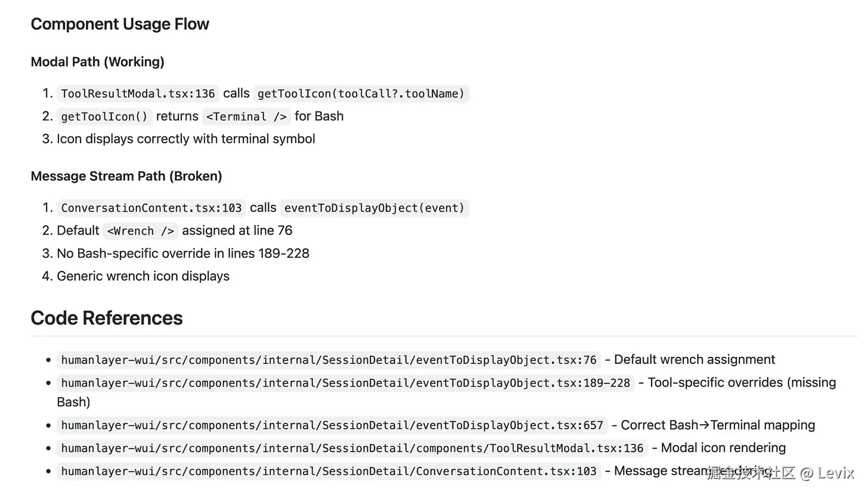Select the ConversationContent.tsx:103 inline code
Screen dimensions: 868x495
151,208
